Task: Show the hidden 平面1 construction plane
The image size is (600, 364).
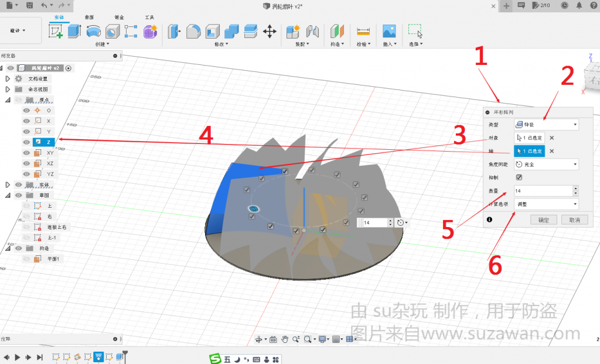Action: tap(26, 259)
